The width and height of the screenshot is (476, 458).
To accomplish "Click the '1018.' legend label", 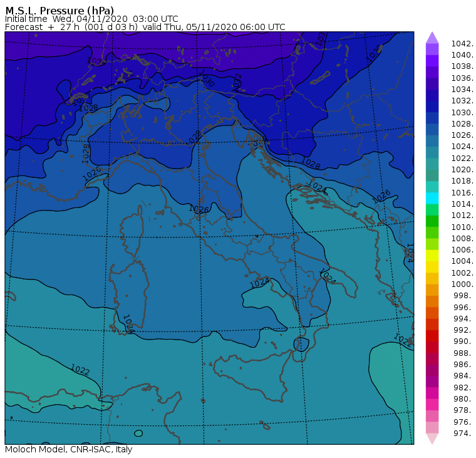I will coord(462,181).
